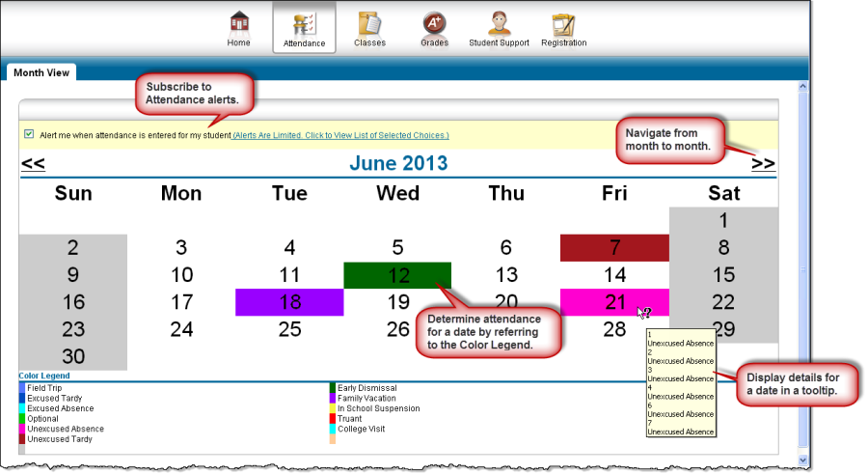Screen dimensions: 868x474
Task: Click the scrollbar up arrow
Action: pos(802,88)
